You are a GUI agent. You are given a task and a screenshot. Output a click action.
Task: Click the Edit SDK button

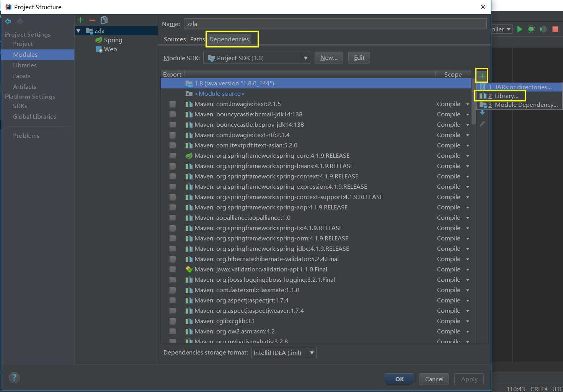[359, 58]
